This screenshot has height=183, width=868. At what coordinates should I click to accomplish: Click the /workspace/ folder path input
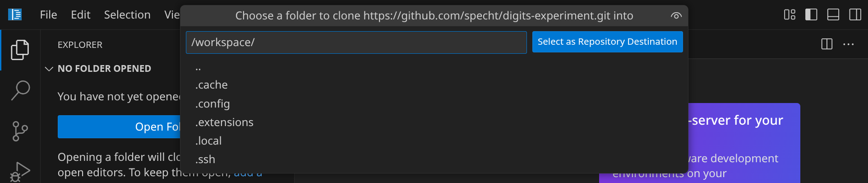[356, 42]
